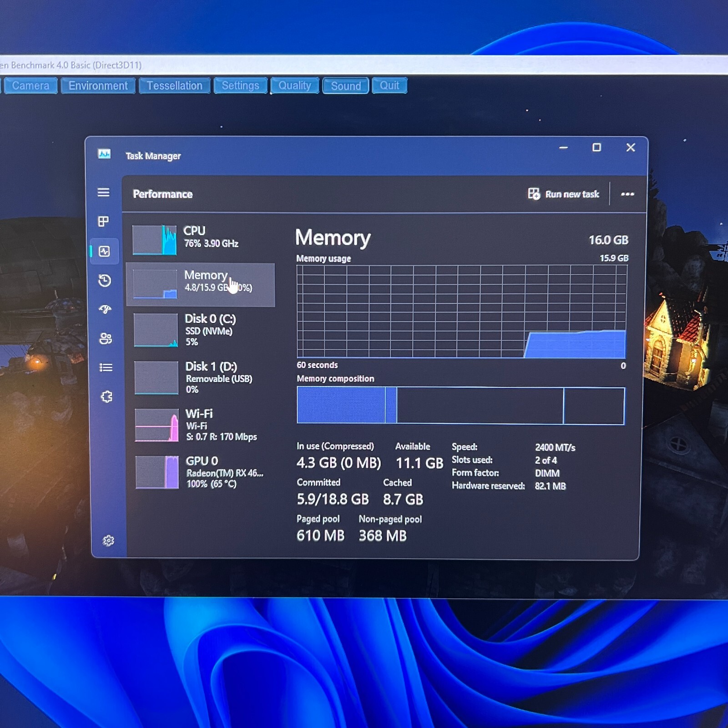The width and height of the screenshot is (728, 728).
Task: Select the Memory performance entry
Action: click(x=200, y=284)
